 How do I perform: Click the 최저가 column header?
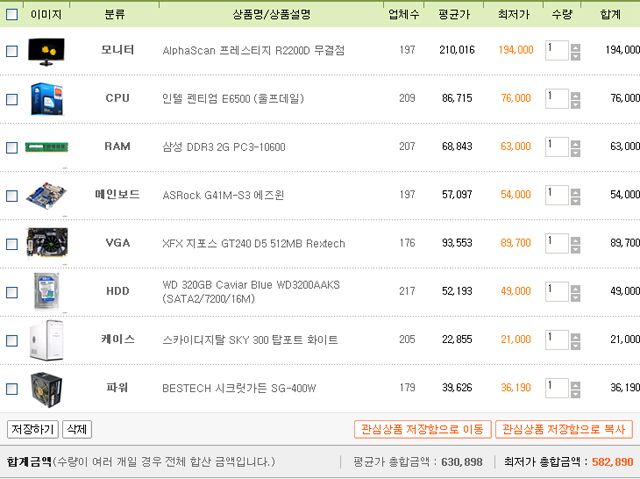(x=513, y=15)
